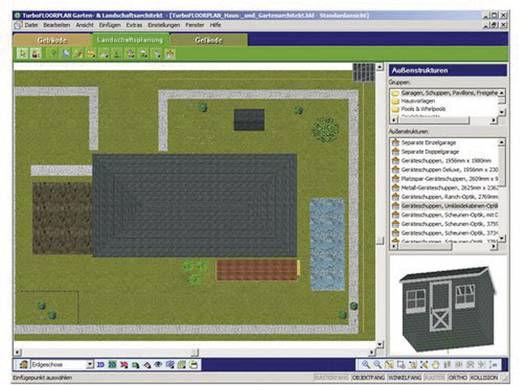Select Metall-Geräteschuppen list entry
The image size is (520, 385).
click(449, 188)
